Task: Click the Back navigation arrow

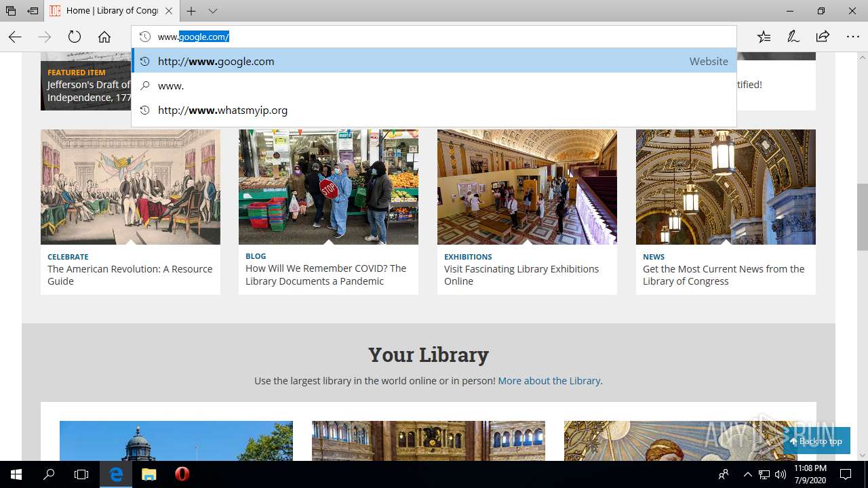Action: 15,37
